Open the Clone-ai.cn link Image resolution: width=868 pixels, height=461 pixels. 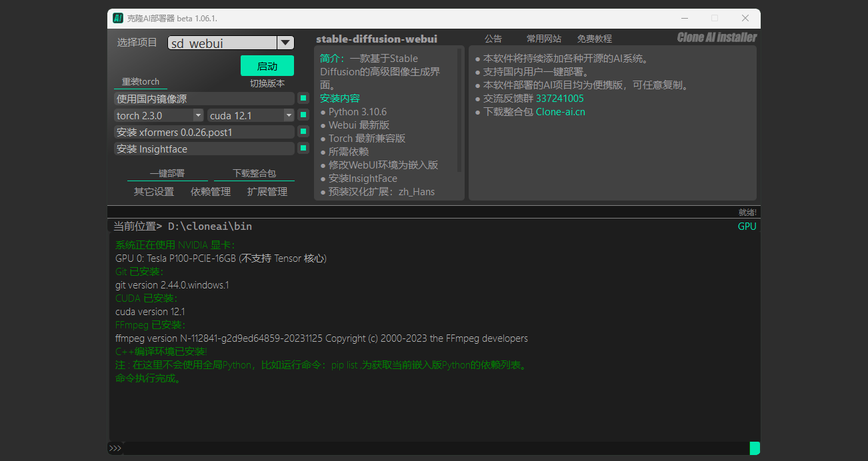click(561, 112)
